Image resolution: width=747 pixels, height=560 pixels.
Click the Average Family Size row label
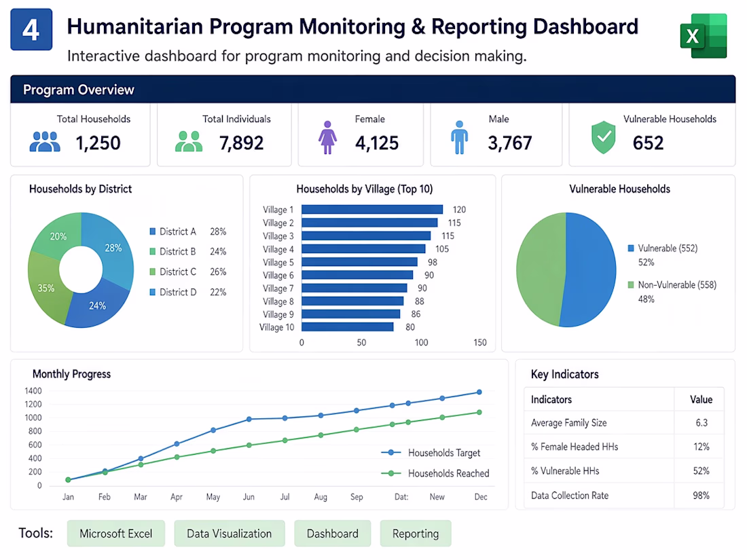(x=569, y=423)
